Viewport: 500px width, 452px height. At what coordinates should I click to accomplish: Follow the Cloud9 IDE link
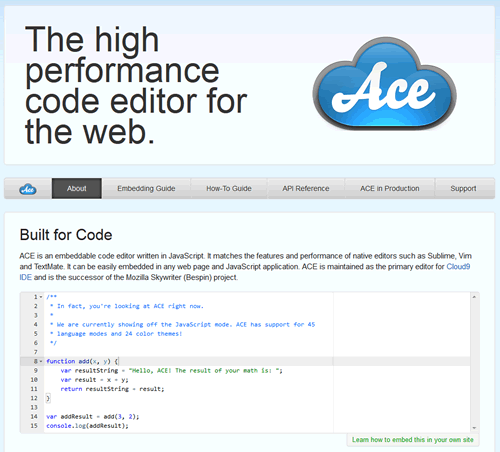458,266
